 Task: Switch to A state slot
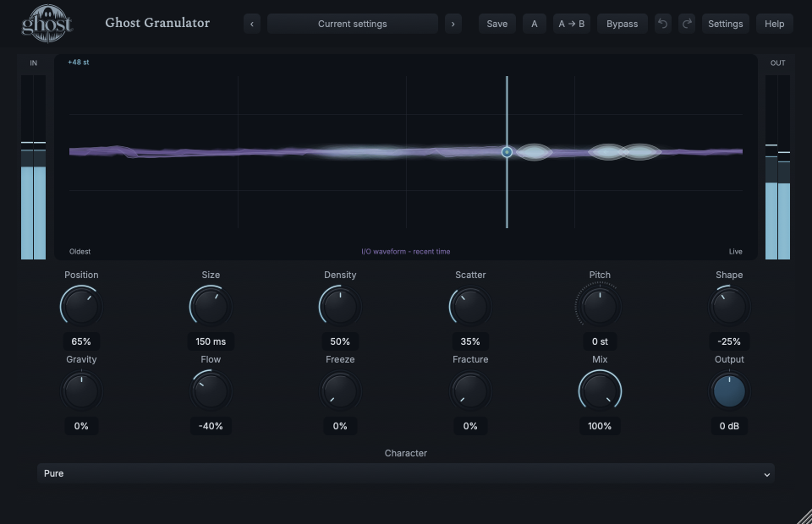[x=534, y=24]
